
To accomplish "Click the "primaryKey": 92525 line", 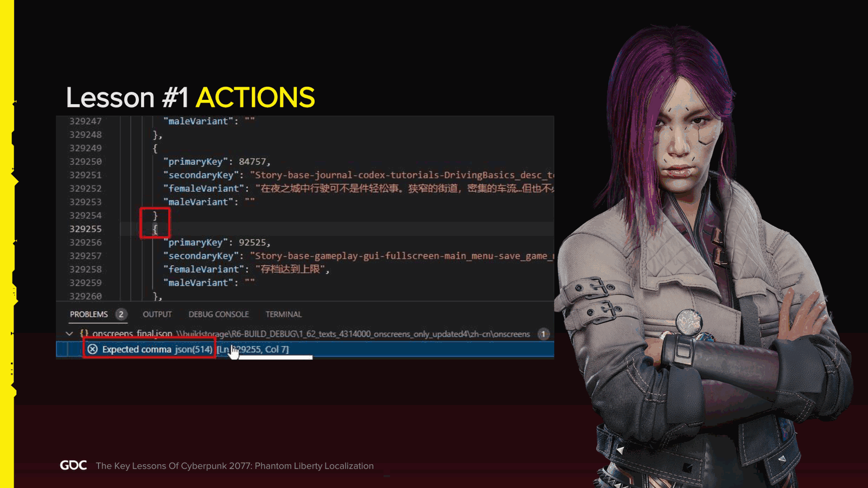I will point(217,242).
